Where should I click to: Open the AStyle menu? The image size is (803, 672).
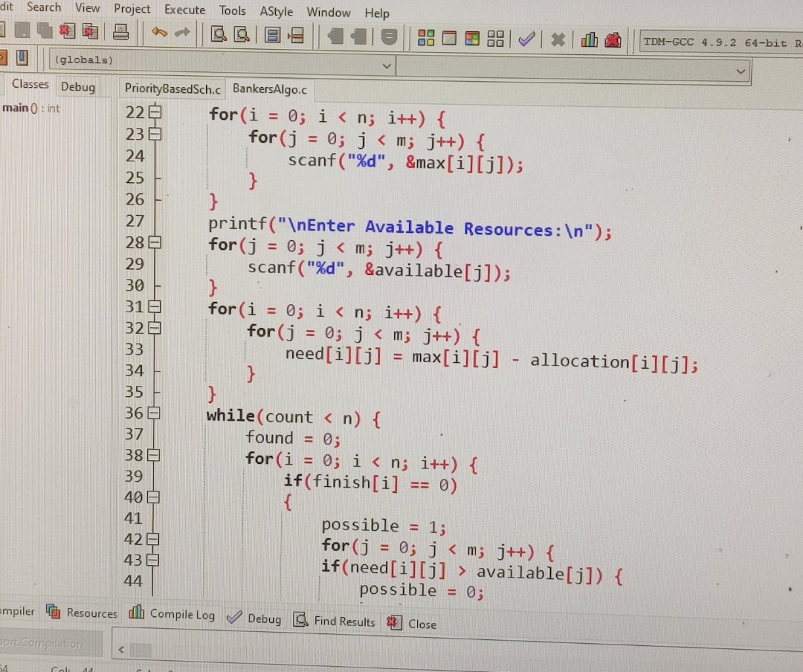[x=276, y=11]
